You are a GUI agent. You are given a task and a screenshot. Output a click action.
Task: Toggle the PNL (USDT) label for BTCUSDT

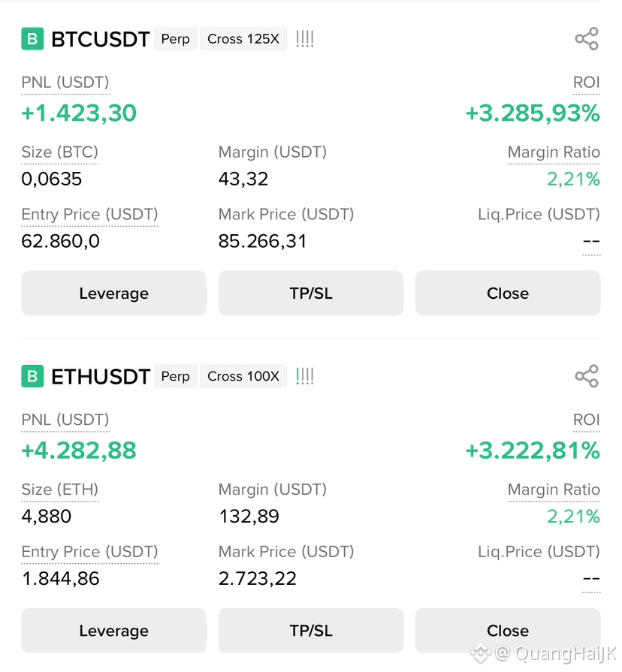(x=65, y=83)
